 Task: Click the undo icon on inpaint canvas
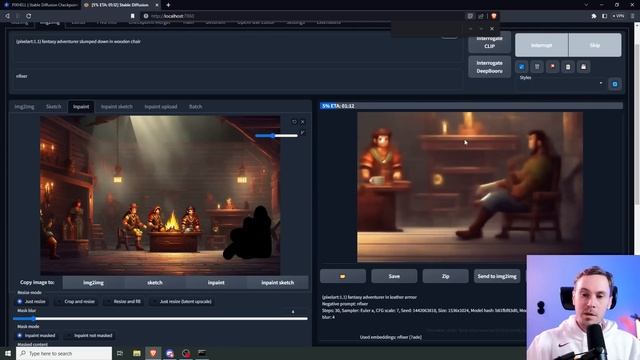294,122
